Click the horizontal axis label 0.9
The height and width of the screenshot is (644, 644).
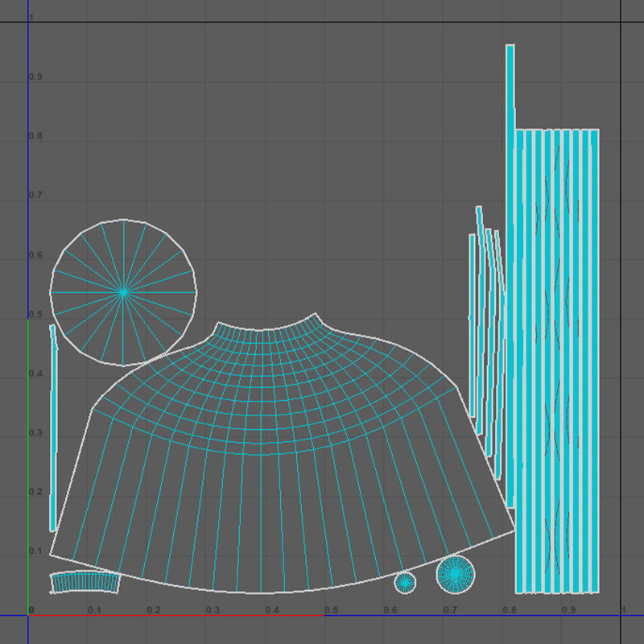569,610
